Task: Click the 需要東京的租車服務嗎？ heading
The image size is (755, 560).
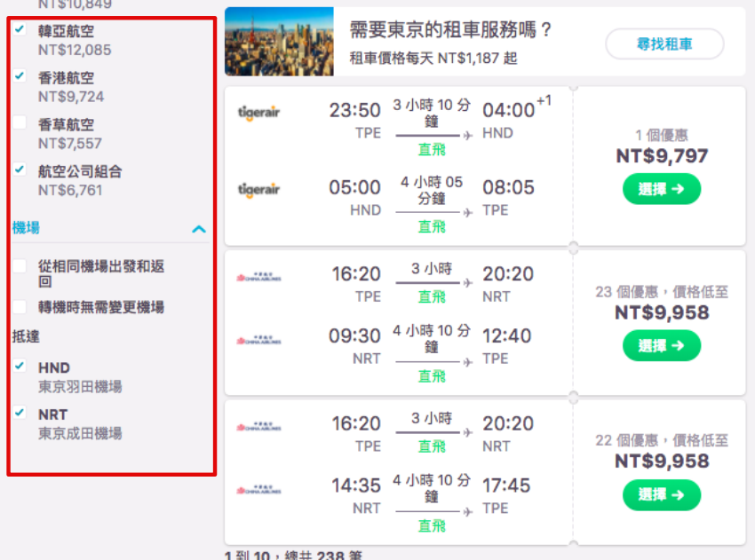Action: (450, 30)
